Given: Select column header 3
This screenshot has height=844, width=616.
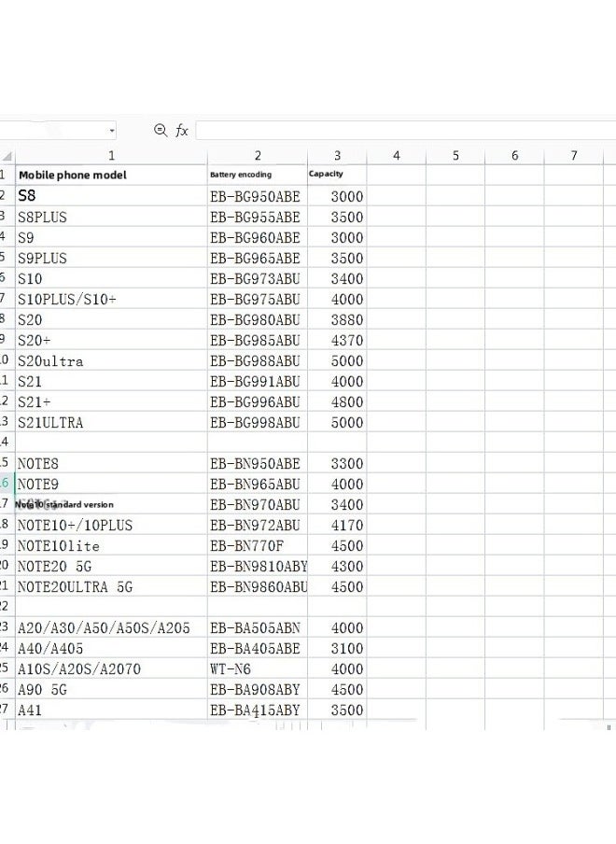Looking at the screenshot, I should pos(337,156).
